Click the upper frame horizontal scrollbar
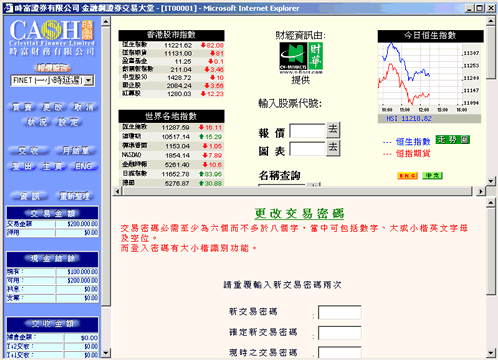 298,191
